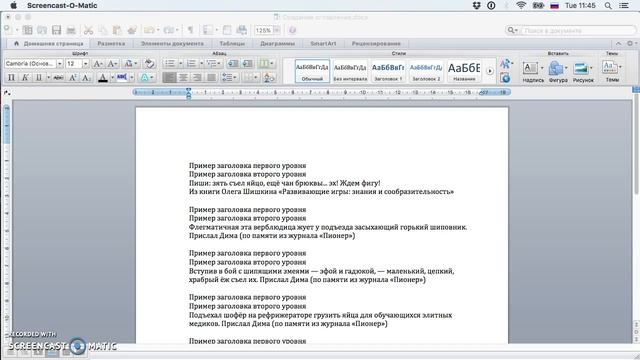Switch to the Таблицы tab
Screen dimensions: 640x360
point(232,43)
